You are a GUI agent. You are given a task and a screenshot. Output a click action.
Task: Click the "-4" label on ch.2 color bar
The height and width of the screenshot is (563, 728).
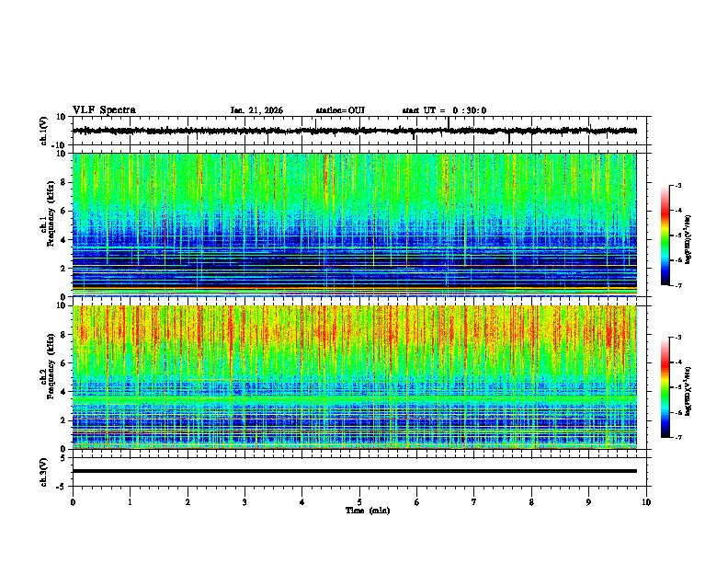pyautogui.click(x=677, y=362)
